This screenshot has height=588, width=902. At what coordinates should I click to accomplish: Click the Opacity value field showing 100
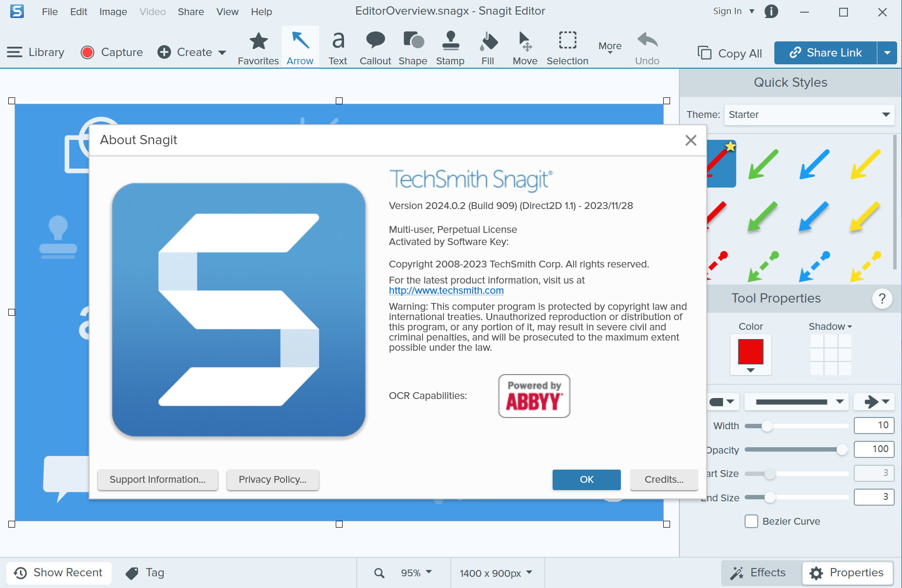click(x=874, y=449)
